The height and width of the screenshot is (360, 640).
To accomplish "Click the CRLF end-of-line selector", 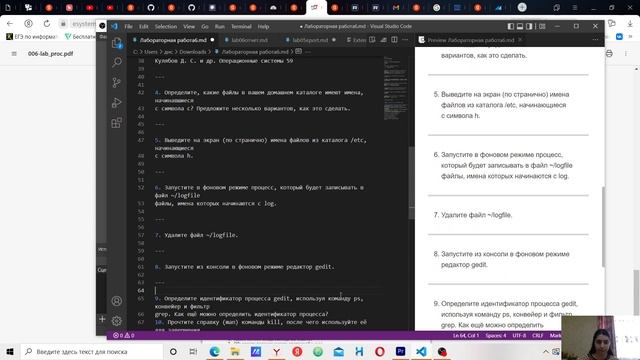I will tap(538, 336).
